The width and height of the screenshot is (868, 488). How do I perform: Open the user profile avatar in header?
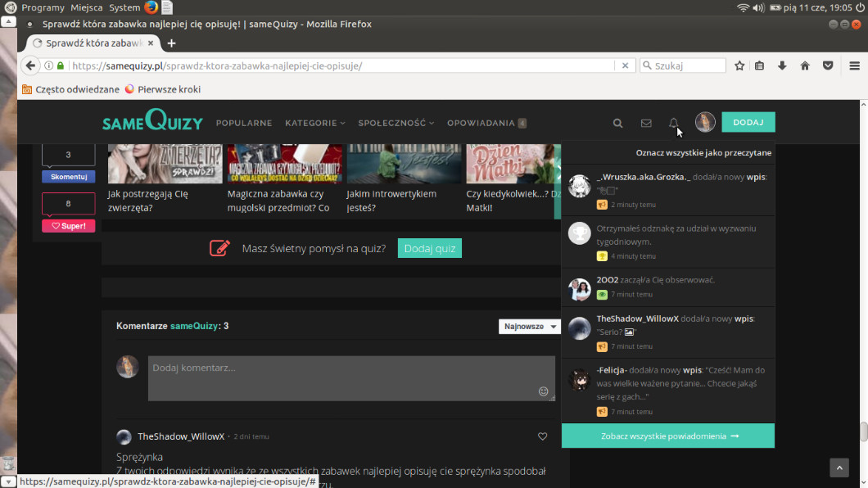pos(705,122)
